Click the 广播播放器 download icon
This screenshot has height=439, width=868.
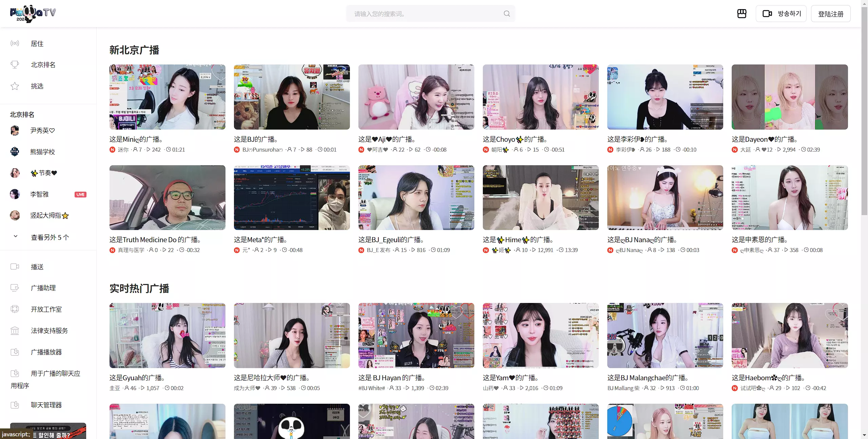[15, 352]
